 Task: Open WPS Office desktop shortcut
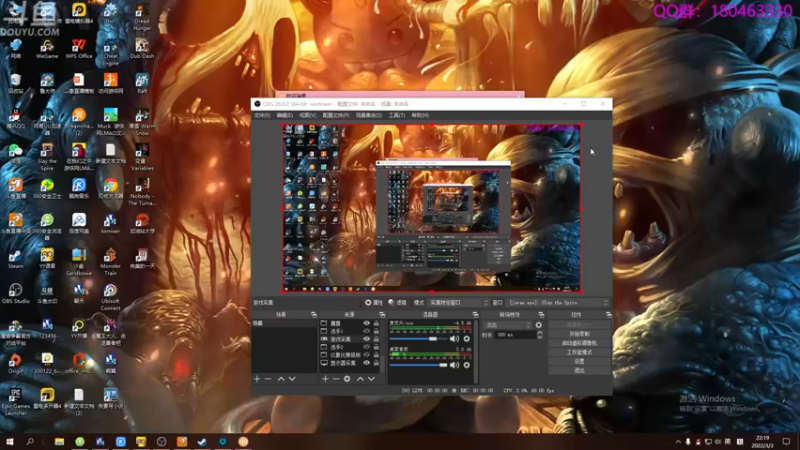click(x=79, y=48)
